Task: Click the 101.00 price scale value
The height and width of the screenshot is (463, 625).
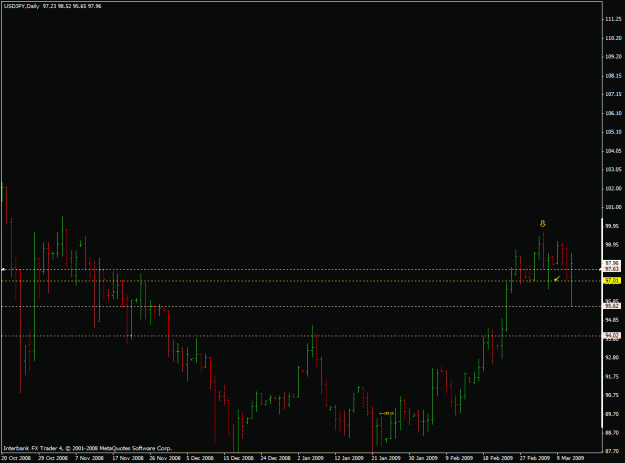Action: tap(613, 207)
